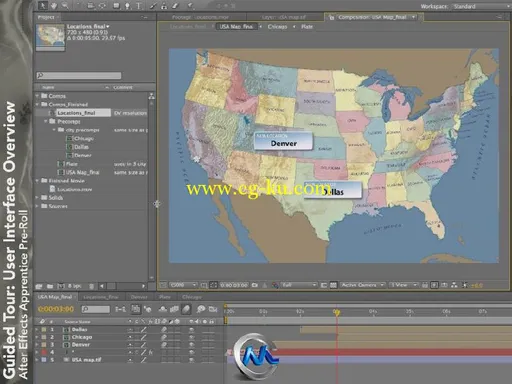This screenshot has width=512, height=384.
Task: Click Chicago in comp navigator breadcrumb
Action: (x=277, y=26)
